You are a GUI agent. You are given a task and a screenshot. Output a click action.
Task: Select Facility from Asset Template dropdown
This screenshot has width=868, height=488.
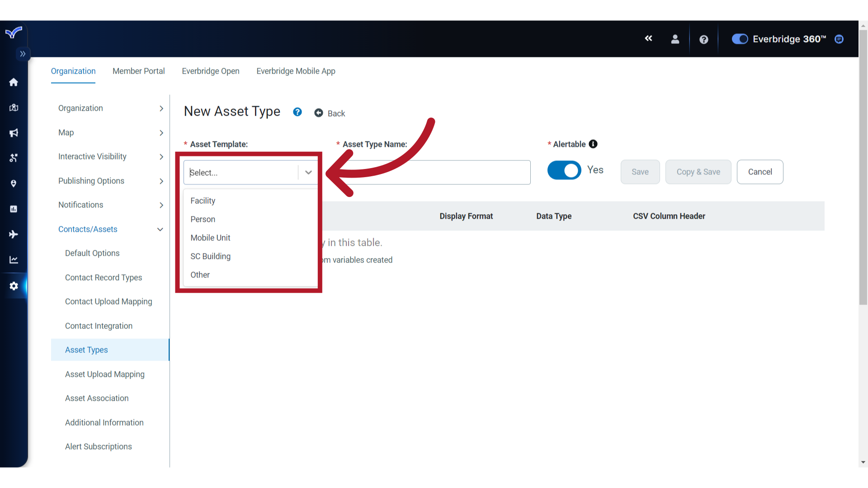(203, 201)
